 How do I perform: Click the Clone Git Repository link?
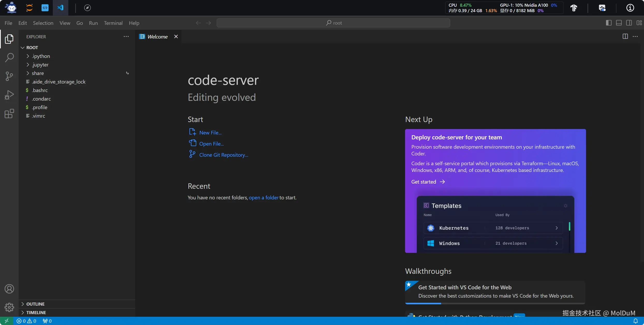click(x=223, y=155)
